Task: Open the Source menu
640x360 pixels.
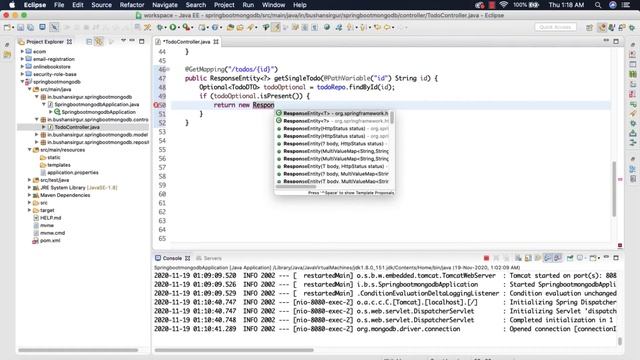Action: click(101, 5)
